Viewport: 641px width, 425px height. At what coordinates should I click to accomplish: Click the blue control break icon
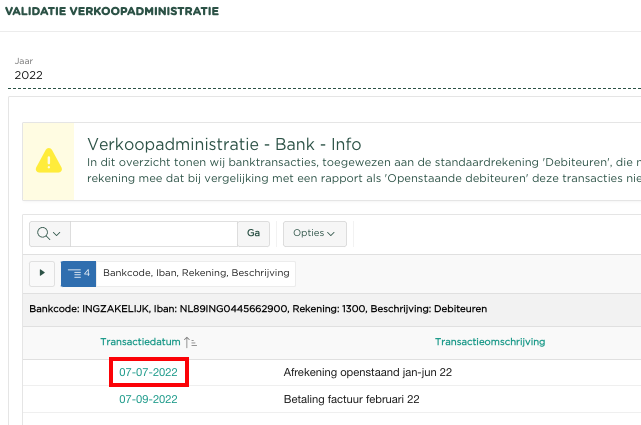(78, 272)
